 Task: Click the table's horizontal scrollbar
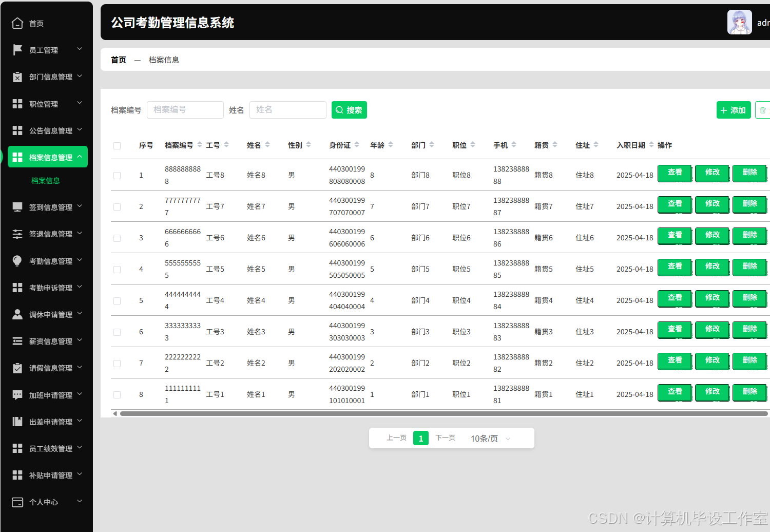tap(444, 413)
